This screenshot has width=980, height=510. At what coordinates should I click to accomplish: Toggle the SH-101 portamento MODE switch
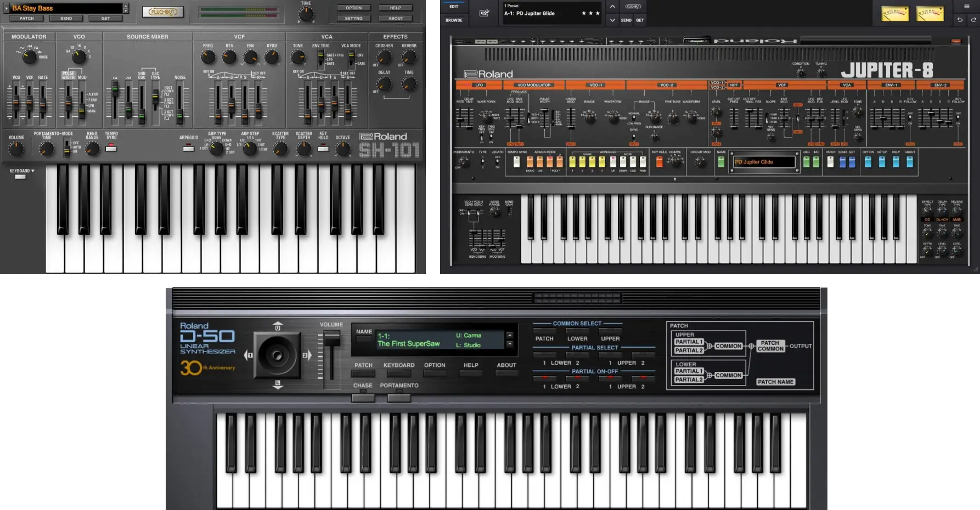(67, 147)
